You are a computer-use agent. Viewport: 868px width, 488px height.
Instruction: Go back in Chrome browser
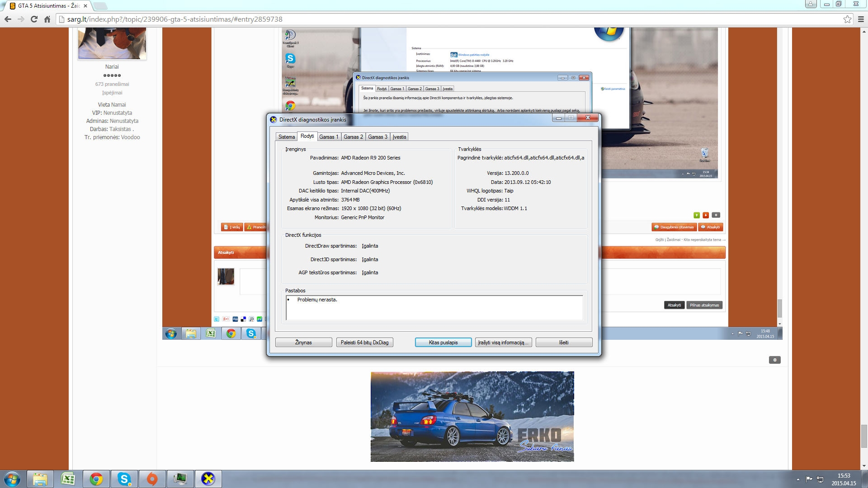point(8,19)
